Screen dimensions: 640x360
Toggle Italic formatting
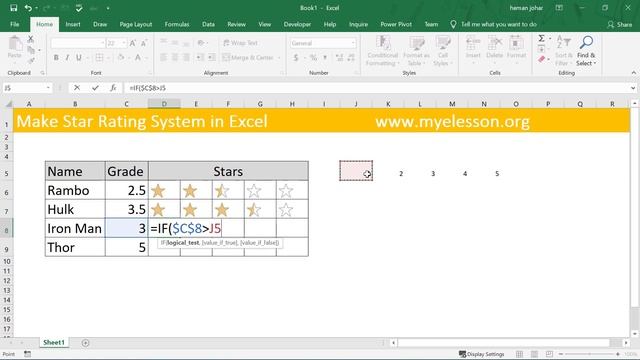67,58
